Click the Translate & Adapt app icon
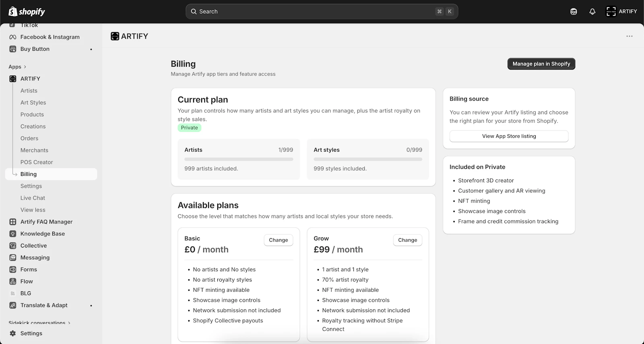The width and height of the screenshot is (644, 344). (x=13, y=305)
